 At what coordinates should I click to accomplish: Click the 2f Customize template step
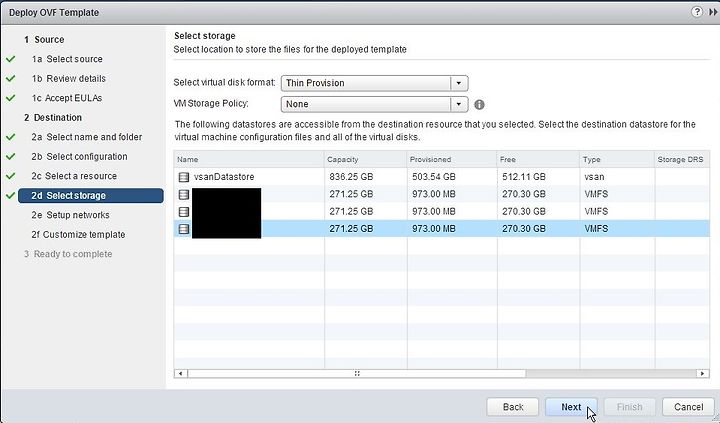point(78,235)
